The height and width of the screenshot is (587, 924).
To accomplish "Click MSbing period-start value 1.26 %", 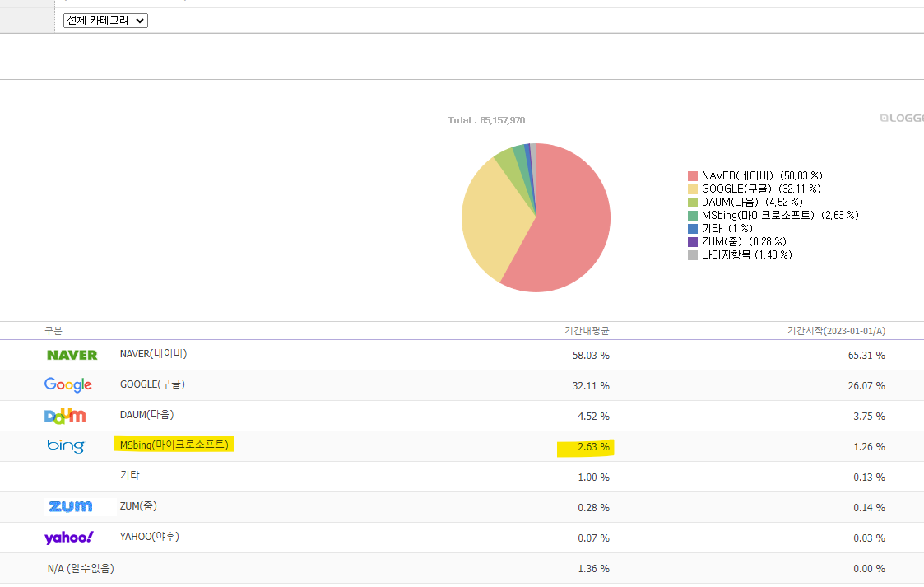I will click(x=869, y=447).
